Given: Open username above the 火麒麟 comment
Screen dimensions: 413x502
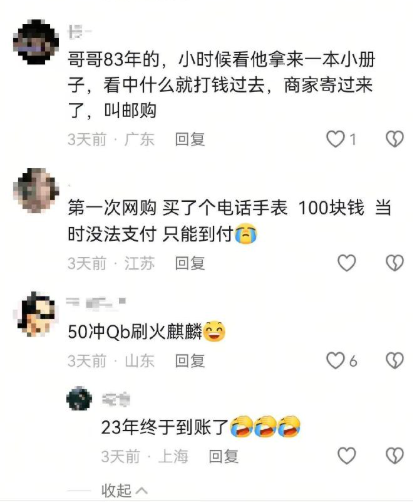Looking at the screenshot, I should point(96,303).
